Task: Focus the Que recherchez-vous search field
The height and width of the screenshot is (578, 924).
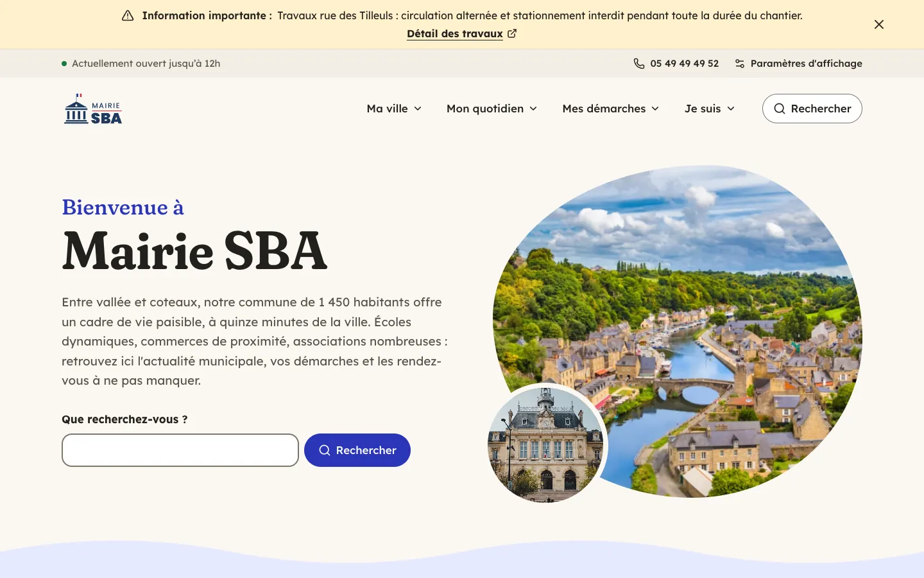Action: [180, 450]
